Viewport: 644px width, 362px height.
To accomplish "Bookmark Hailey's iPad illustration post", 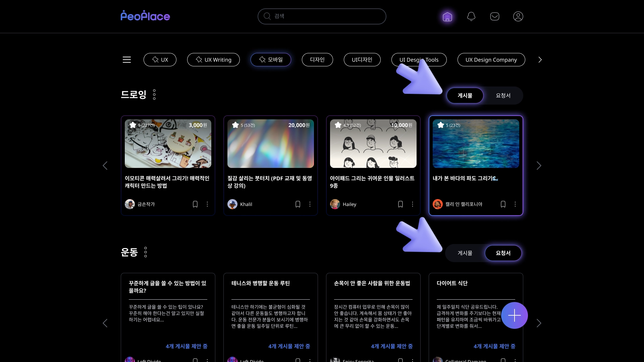I will 400,204.
